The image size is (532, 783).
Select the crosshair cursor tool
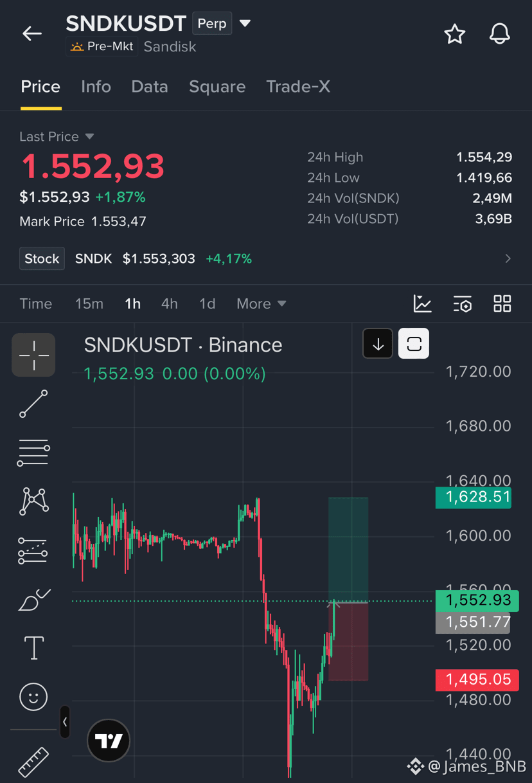[x=33, y=355]
